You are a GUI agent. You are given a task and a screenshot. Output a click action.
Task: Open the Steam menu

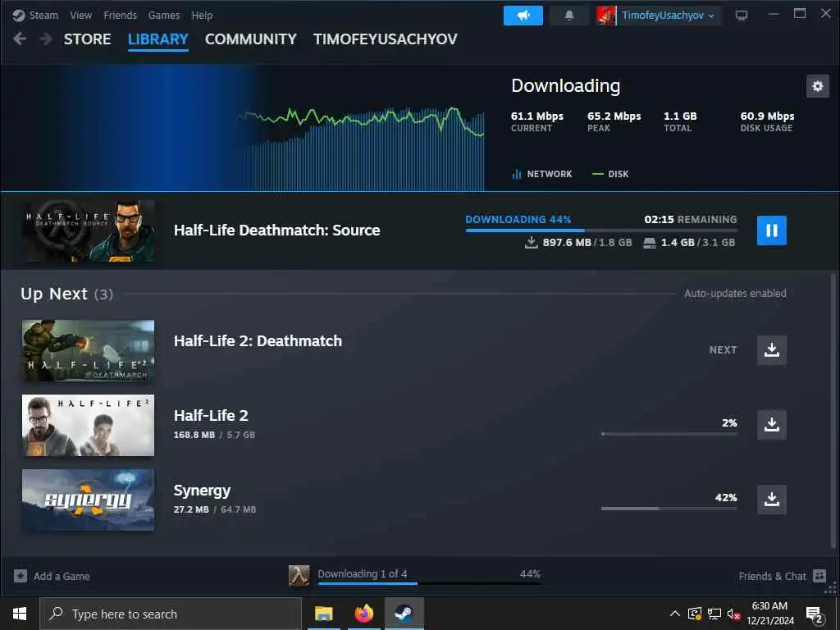tap(43, 15)
